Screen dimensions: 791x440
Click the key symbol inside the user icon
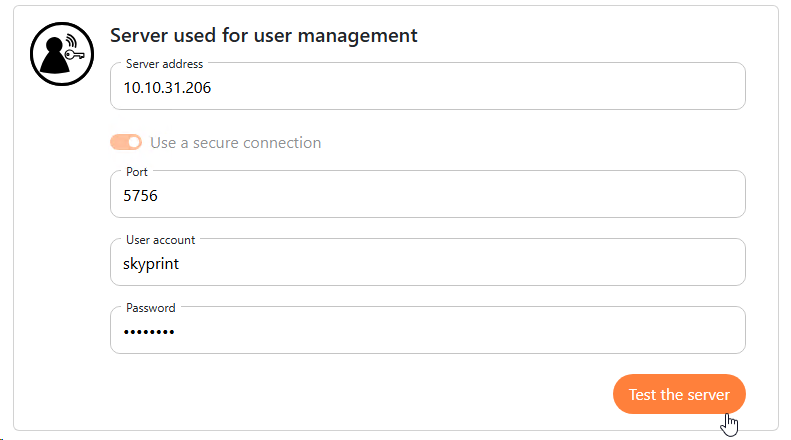(73, 55)
